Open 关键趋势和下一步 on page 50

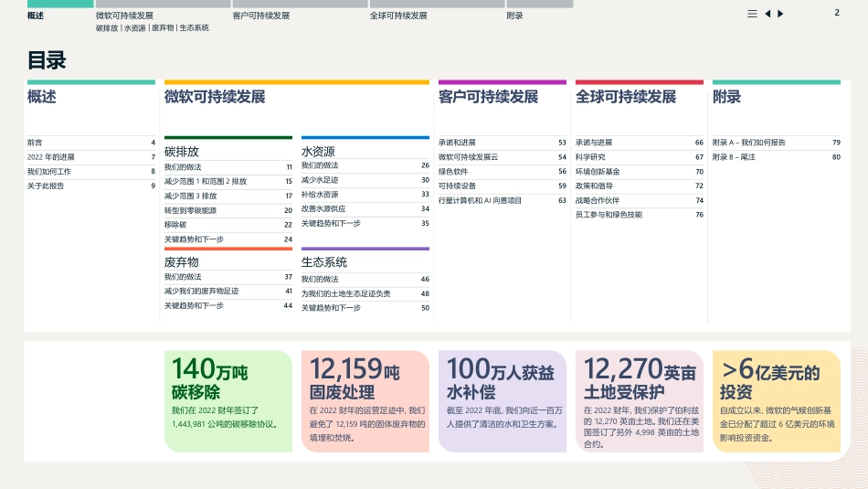coord(365,308)
